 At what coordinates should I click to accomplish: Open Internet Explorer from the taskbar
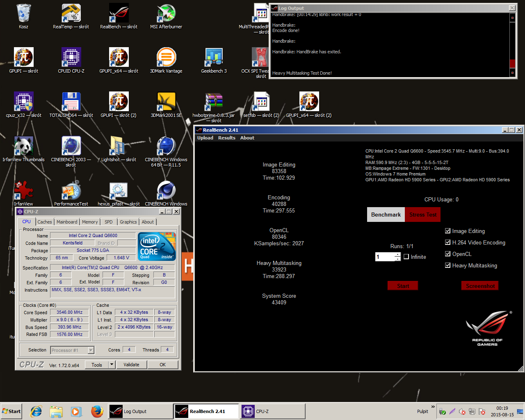pos(36,411)
